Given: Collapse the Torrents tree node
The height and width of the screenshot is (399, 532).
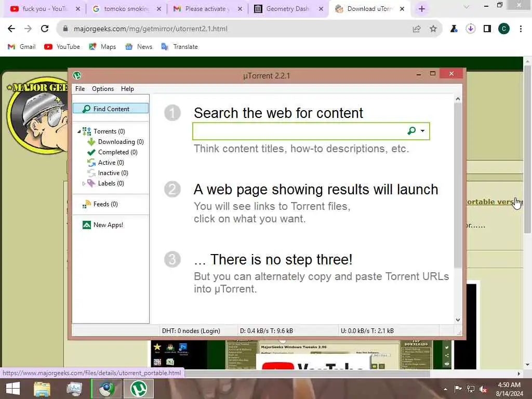Looking at the screenshot, I should click(x=79, y=131).
